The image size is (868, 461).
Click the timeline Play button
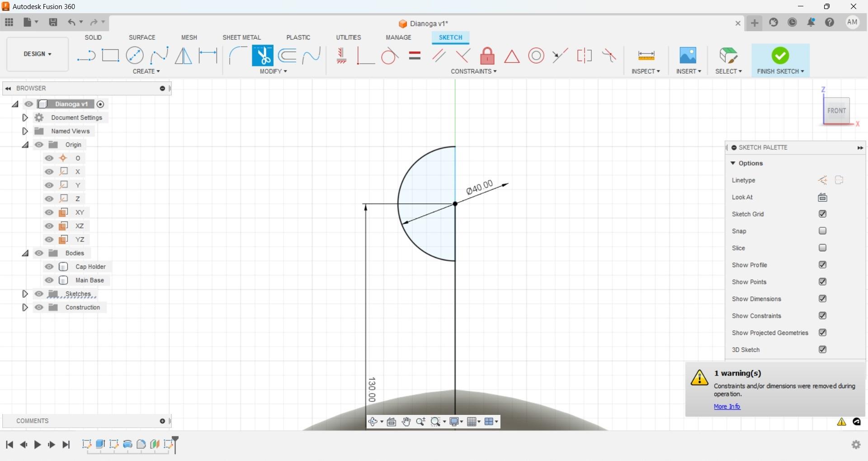point(38,445)
